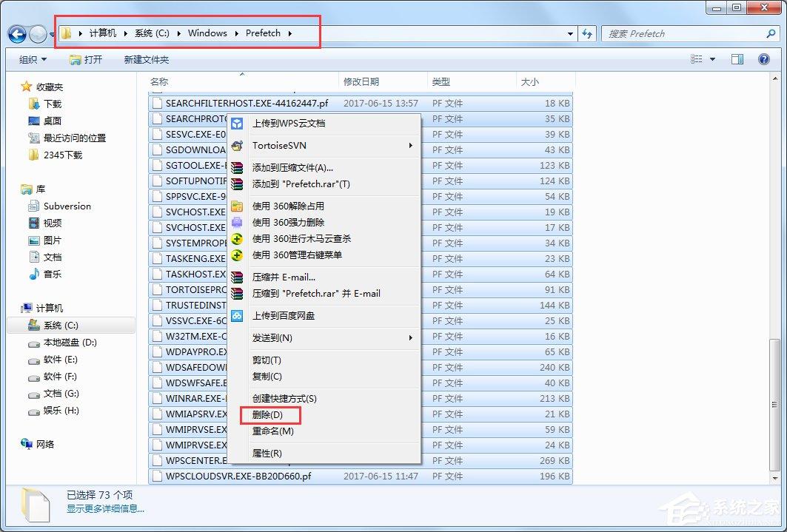Expand breadcrumb arrow after Windows
This screenshot has height=532, width=787.
pos(236,33)
